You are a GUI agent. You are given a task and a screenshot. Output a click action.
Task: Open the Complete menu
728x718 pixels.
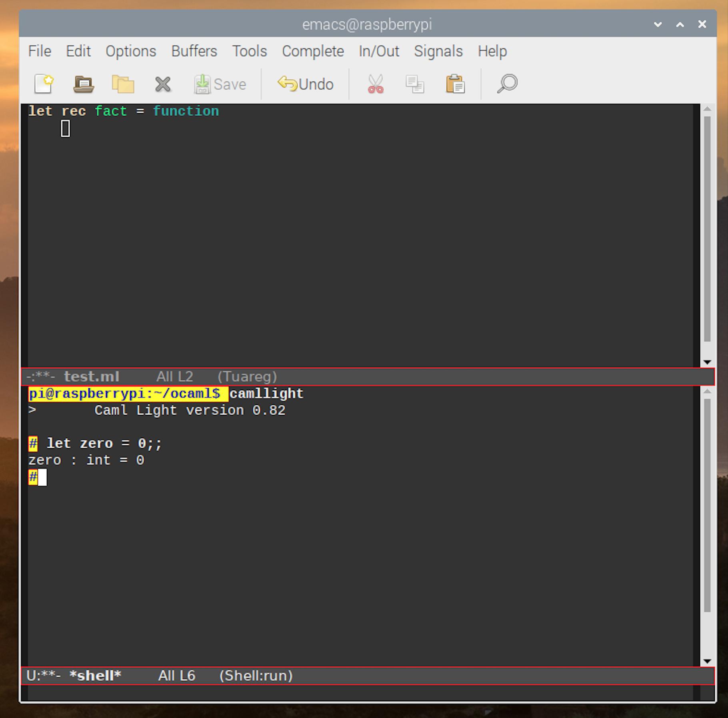coord(313,51)
